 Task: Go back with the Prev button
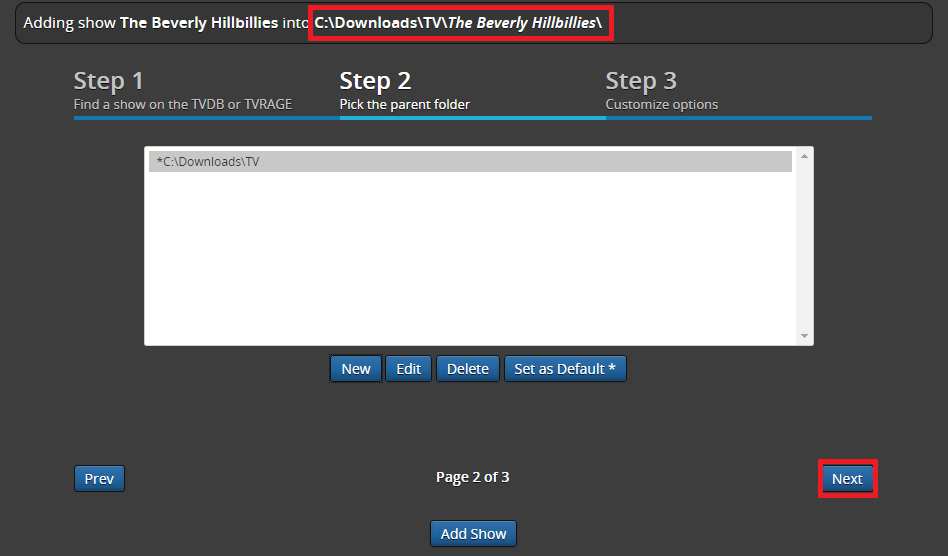coord(99,479)
